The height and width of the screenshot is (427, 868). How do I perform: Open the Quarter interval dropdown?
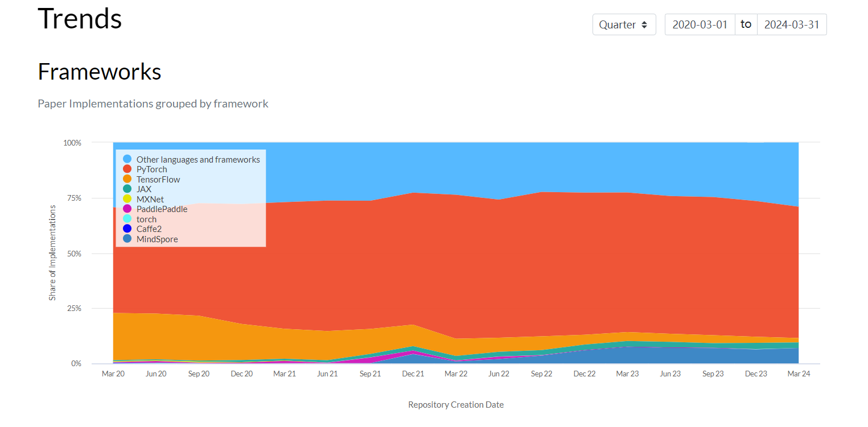click(624, 24)
